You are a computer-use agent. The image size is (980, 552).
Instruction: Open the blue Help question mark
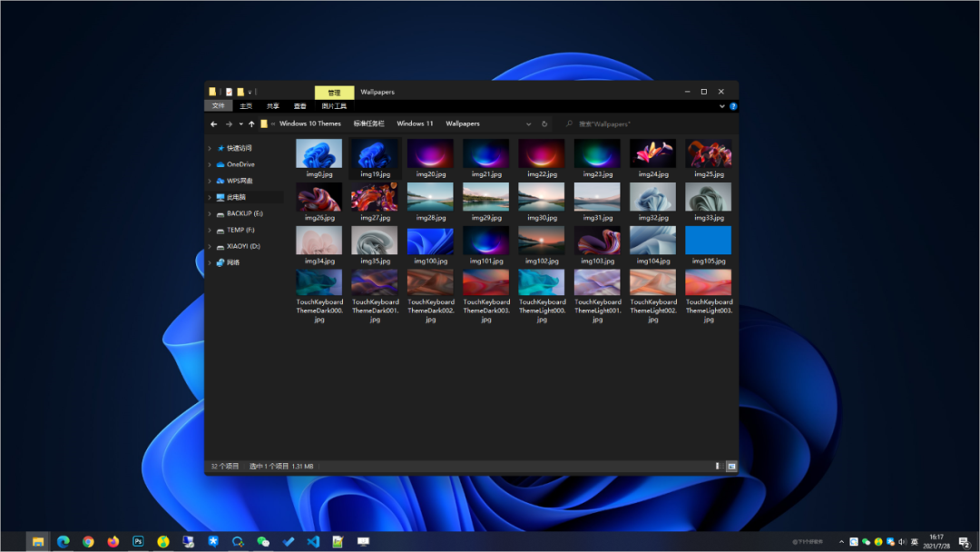(733, 106)
